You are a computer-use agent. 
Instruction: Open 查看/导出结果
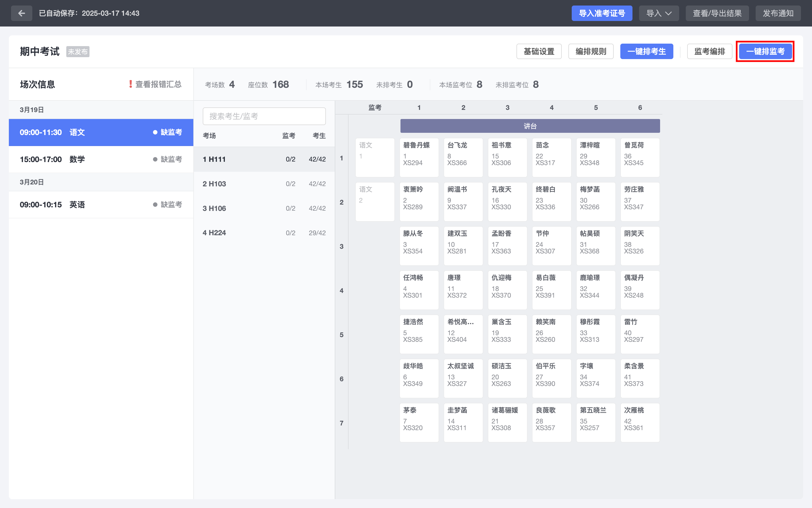tap(717, 13)
